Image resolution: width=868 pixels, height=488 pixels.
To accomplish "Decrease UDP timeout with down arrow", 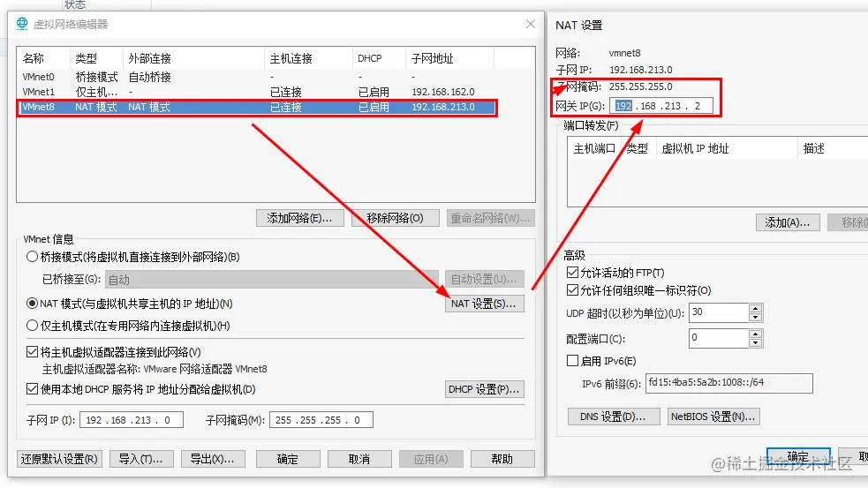I will coord(756,317).
